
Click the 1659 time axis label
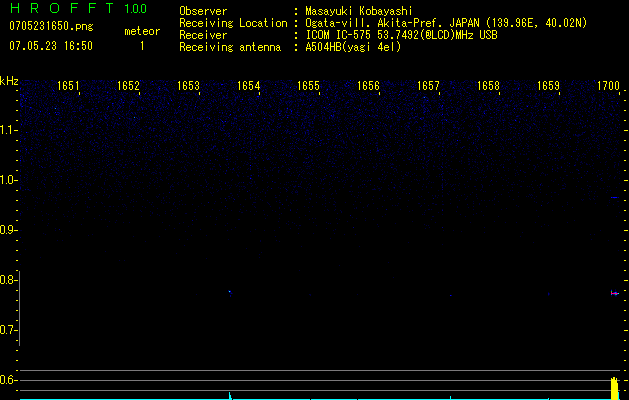pos(548,86)
